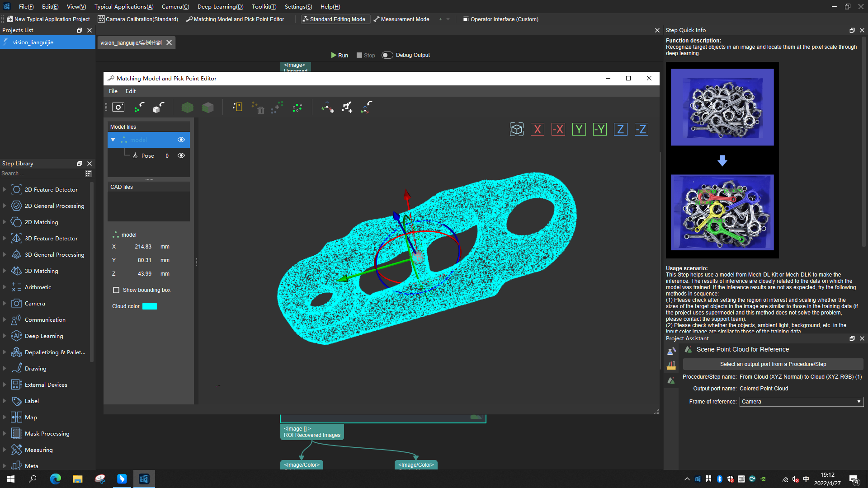
Task: Click the delete selected points trash icon
Action: pos(258,108)
